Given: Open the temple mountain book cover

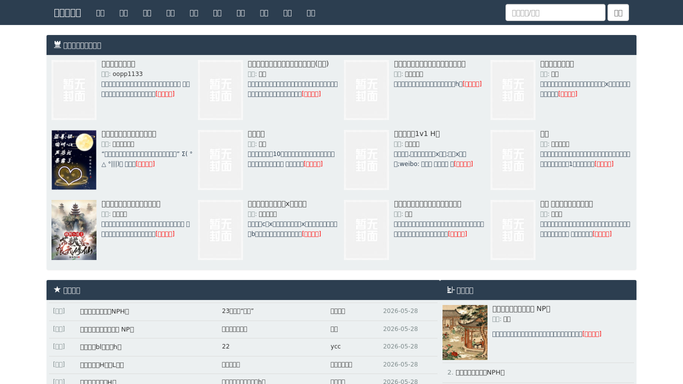Looking at the screenshot, I should pyautogui.click(x=74, y=230).
